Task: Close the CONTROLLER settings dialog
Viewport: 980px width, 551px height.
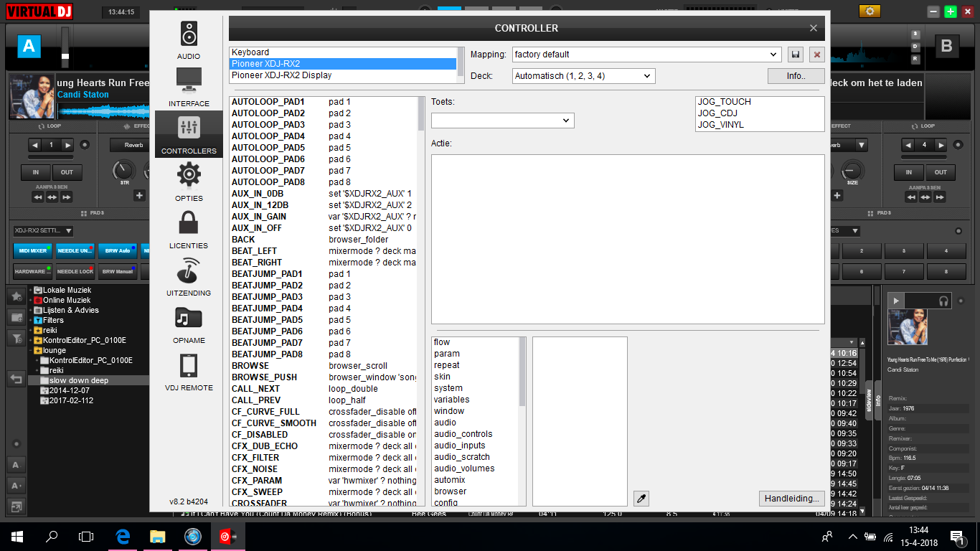Action: pyautogui.click(x=813, y=28)
